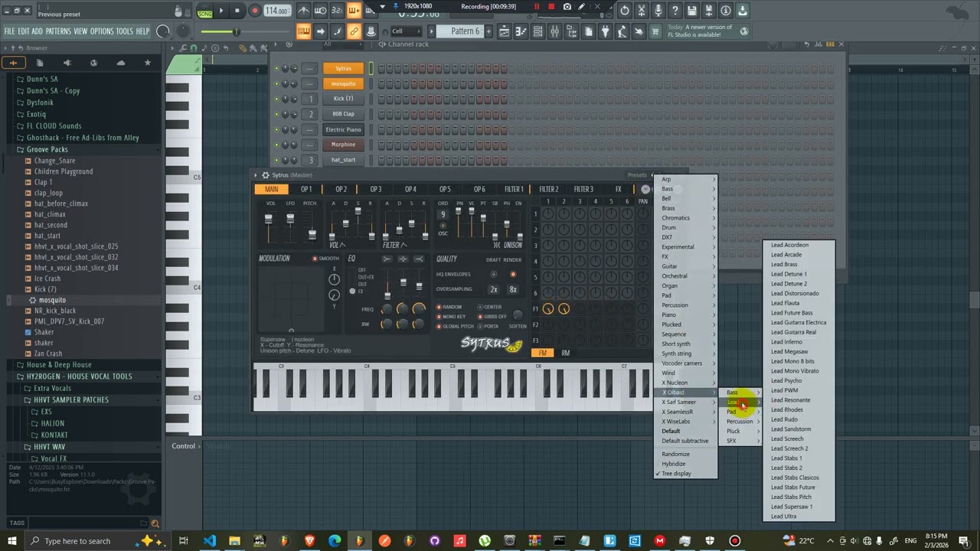Expand the X SeamlessR preset folder

(686, 412)
